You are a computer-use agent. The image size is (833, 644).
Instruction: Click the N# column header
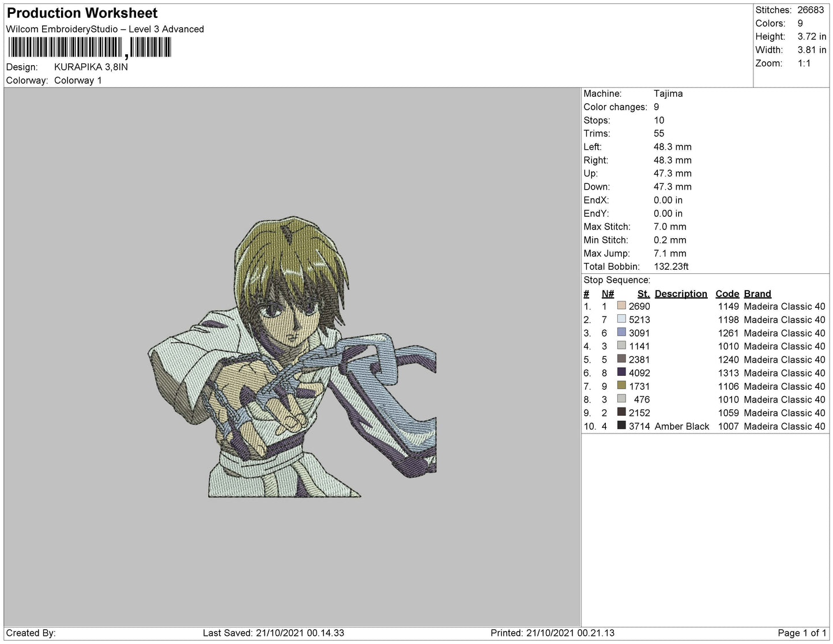[608, 293]
